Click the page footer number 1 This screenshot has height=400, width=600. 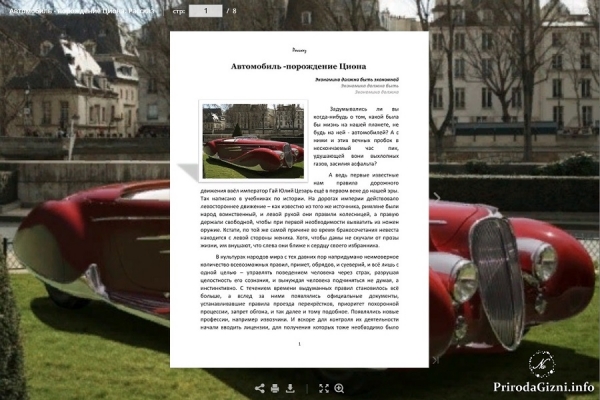coord(299,344)
